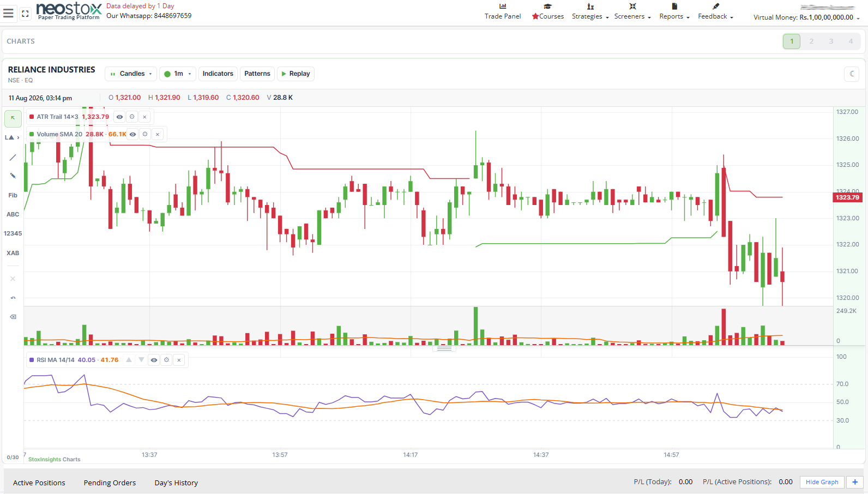This screenshot has width=868, height=494.
Task: Open the Courses page
Action: (x=548, y=11)
